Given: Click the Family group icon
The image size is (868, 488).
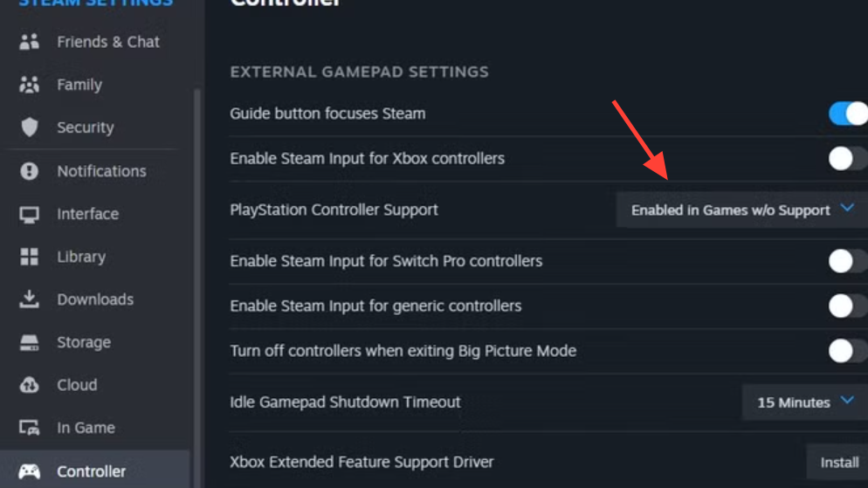Looking at the screenshot, I should pos(30,85).
